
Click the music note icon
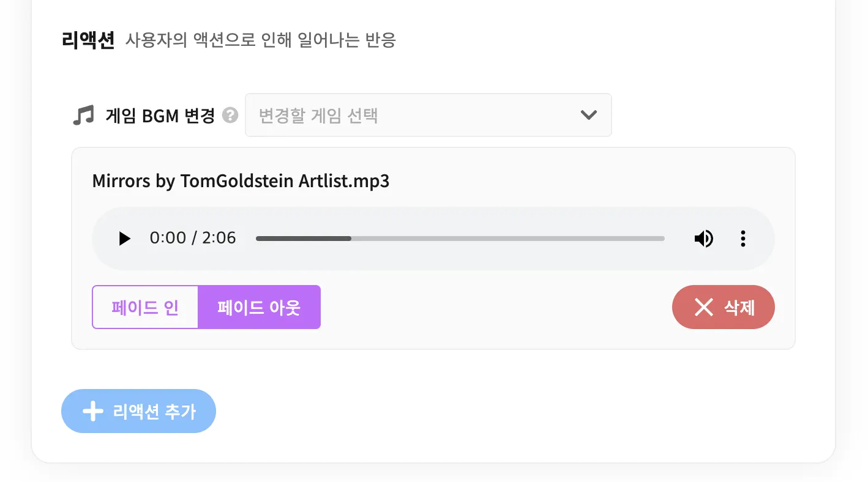click(x=83, y=115)
